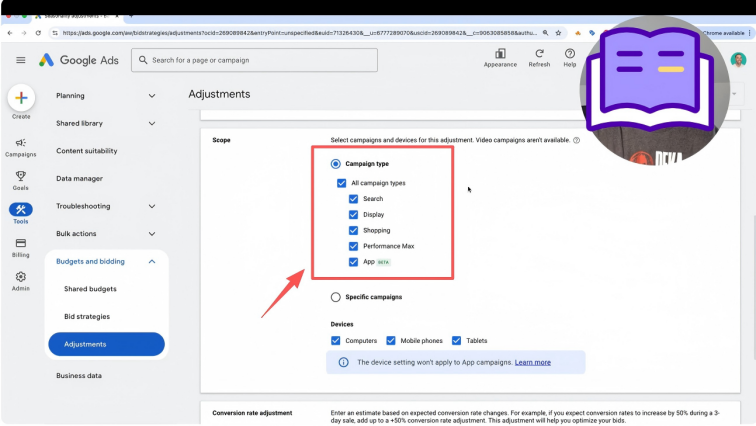Image resolution: width=756 pixels, height=426 pixels.
Task: Click the Scope help question mark icon
Action: coord(576,140)
